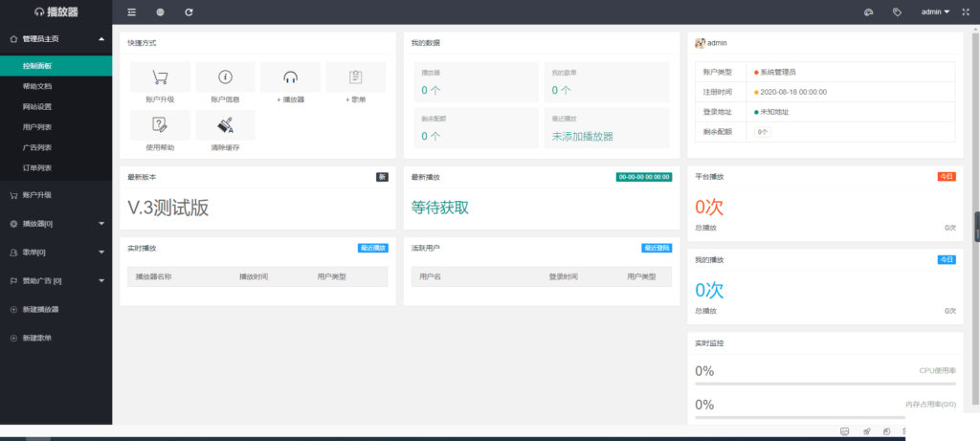
Task: Click the CPU使用率 progress bar
Action: pyautogui.click(x=825, y=383)
